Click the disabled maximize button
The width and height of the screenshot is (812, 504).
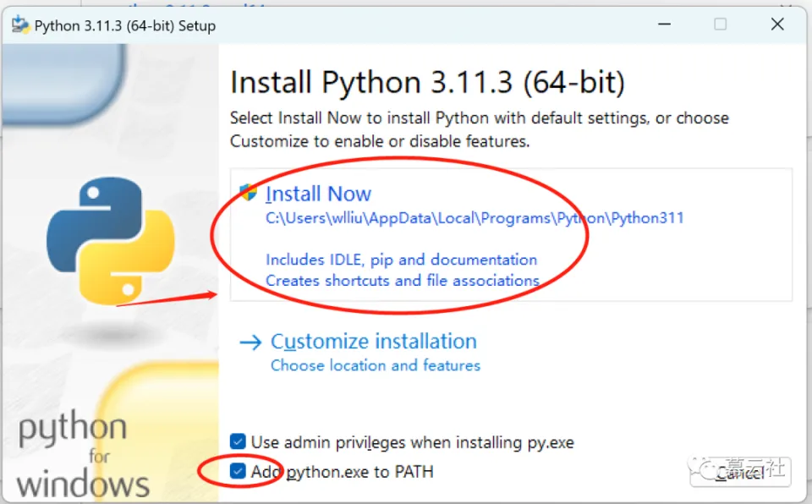click(x=720, y=25)
